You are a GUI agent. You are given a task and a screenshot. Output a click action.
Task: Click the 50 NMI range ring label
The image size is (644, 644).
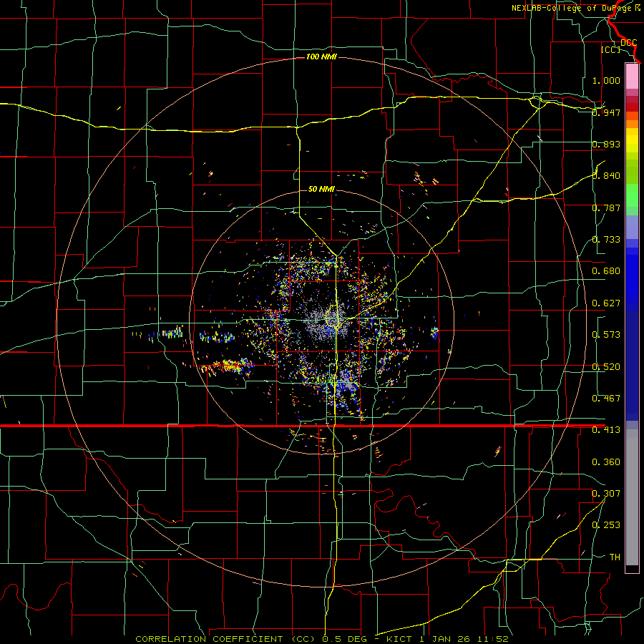click(321, 189)
